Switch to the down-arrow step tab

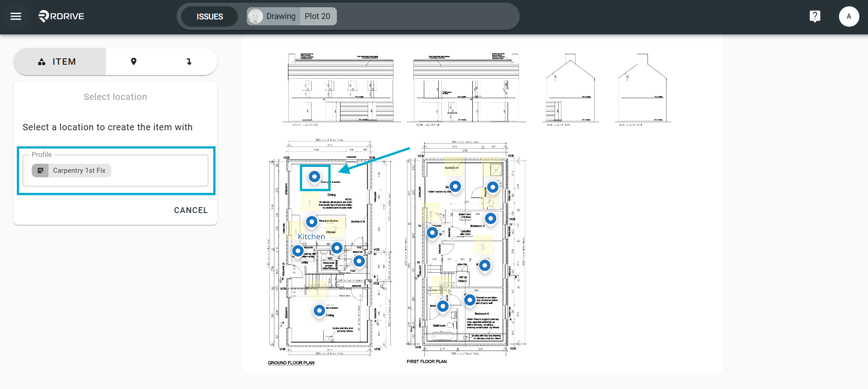189,62
